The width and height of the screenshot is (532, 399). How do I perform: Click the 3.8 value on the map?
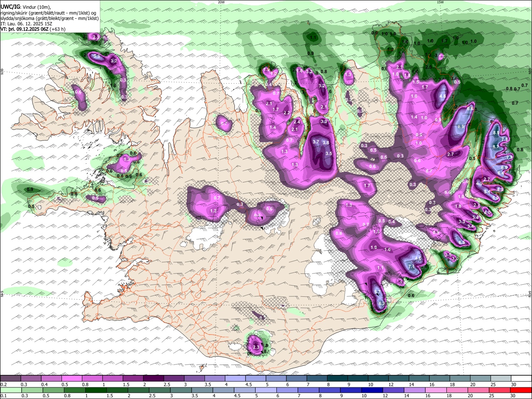click(326, 143)
